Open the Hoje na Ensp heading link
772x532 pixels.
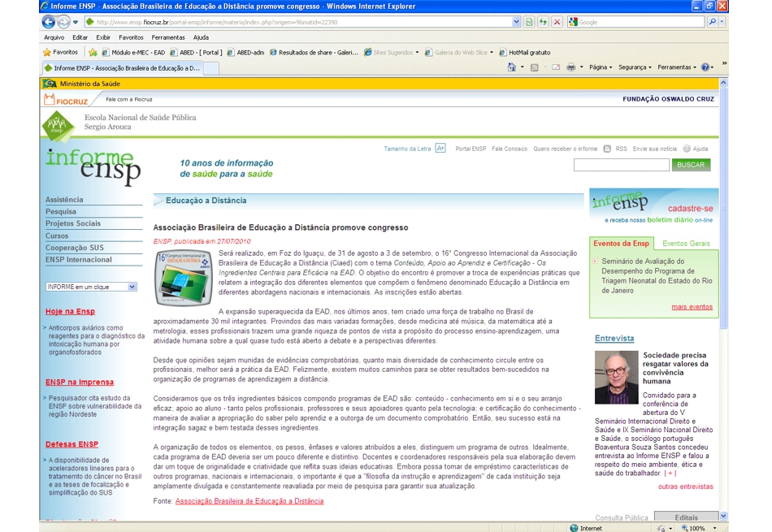coord(70,311)
